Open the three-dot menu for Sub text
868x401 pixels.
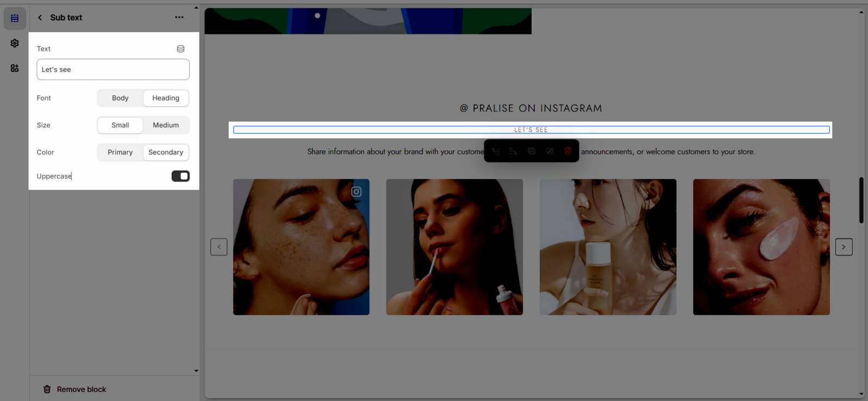point(179,17)
